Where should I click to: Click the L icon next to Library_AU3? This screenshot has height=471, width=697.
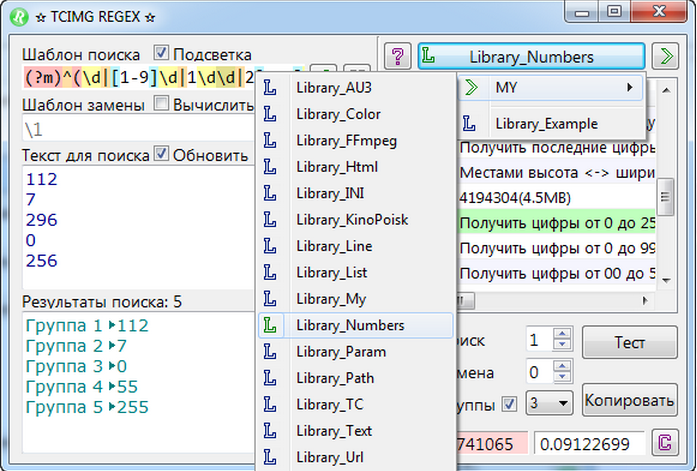[x=270, y=88]
